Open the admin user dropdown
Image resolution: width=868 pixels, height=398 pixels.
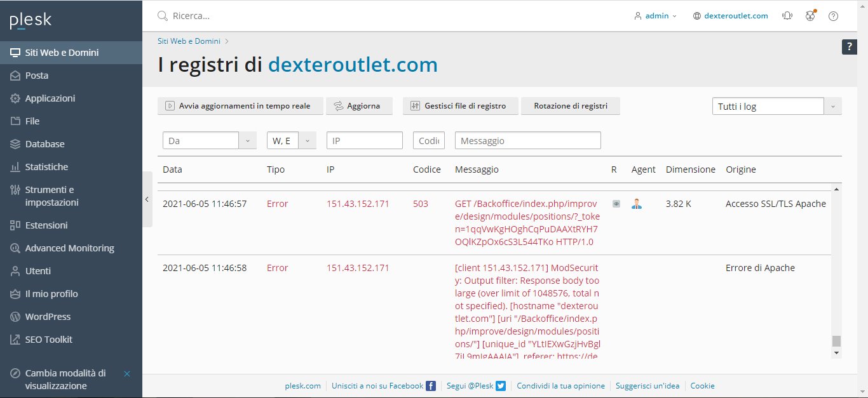tap(656, 16)
